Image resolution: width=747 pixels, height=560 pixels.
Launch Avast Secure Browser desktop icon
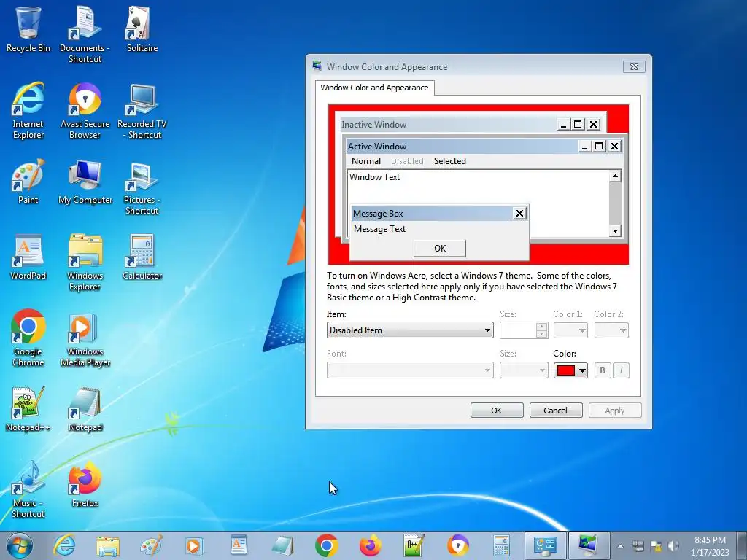(85, 111)
